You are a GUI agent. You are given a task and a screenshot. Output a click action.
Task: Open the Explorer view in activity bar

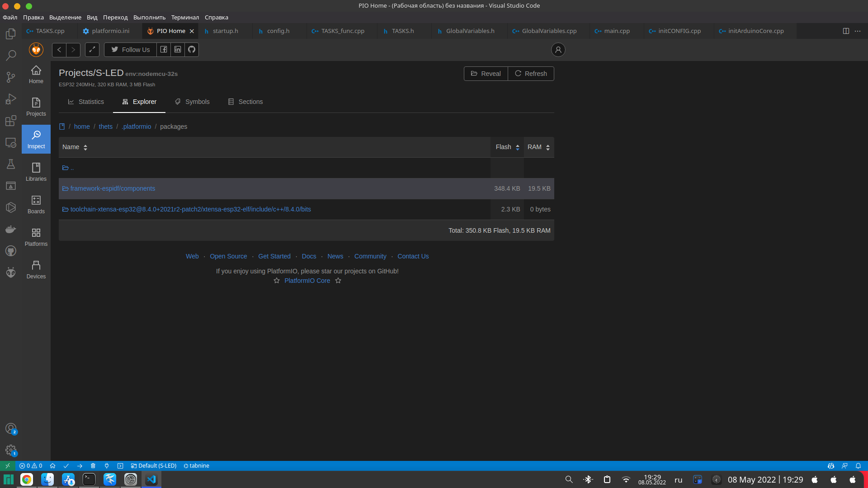tap(11, 34)
